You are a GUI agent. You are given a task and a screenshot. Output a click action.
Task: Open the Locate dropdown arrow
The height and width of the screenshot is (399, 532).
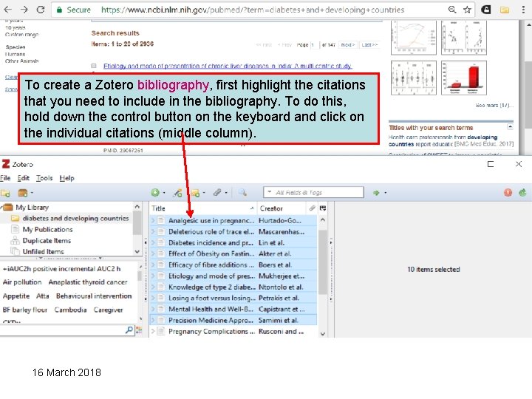tap(386, 193)
